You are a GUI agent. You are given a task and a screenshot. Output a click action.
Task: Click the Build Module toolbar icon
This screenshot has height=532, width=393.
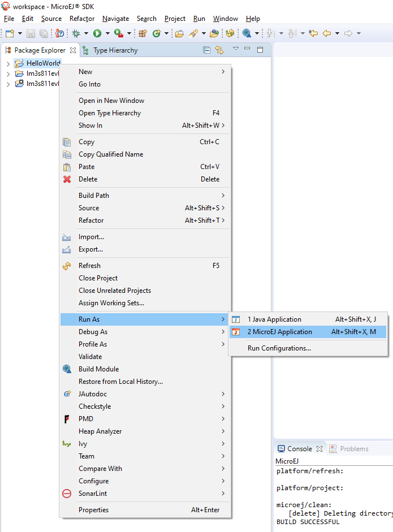click(x=247, y=33)
